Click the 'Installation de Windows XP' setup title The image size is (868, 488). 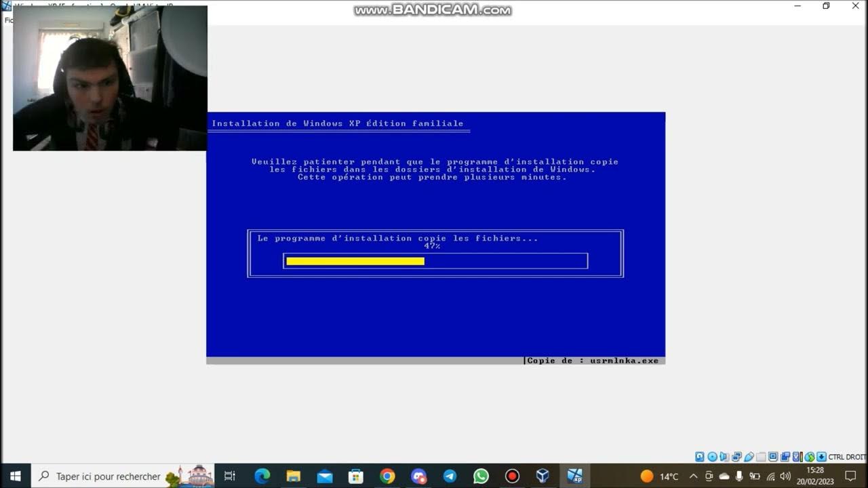[338, 123]
